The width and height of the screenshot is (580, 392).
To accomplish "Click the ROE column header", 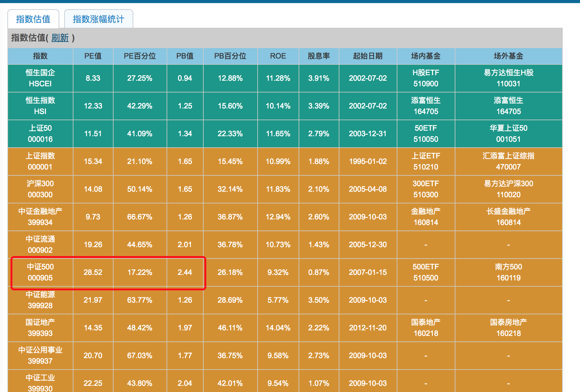I will pyautogui.click(x=278, y=56).
